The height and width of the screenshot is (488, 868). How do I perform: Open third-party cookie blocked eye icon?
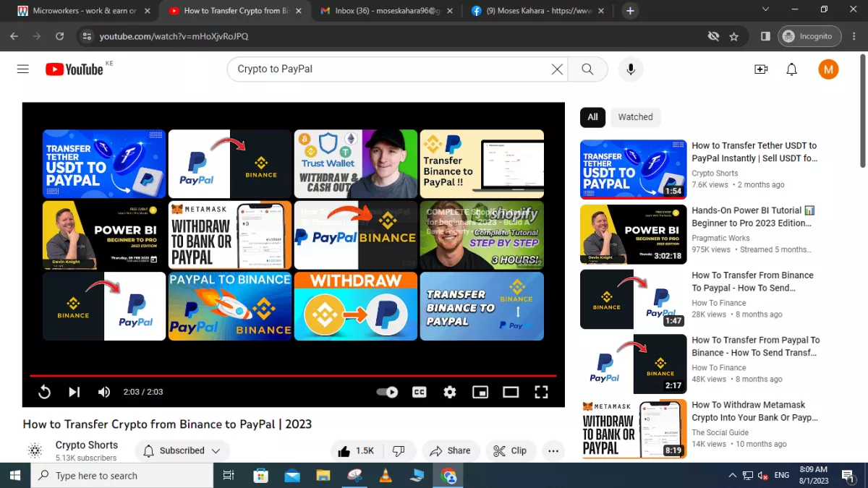click(713, 36)
